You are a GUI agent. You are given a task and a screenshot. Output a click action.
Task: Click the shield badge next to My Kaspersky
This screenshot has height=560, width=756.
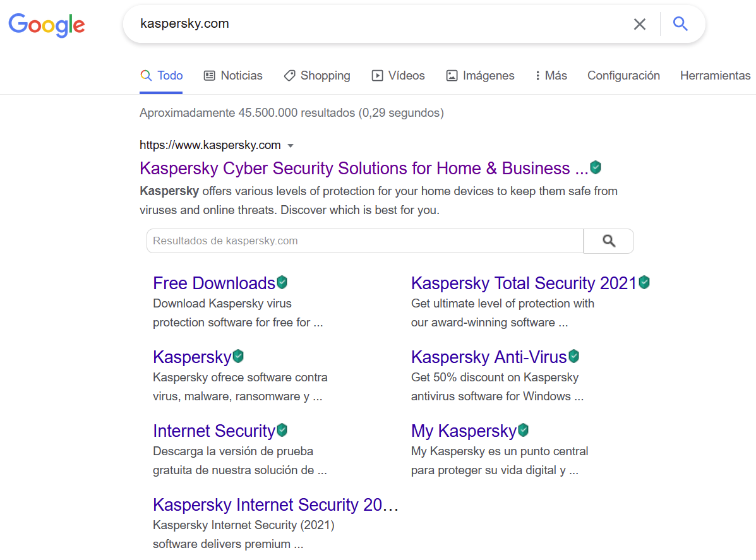pyautogui.click(x=523, y=431)
